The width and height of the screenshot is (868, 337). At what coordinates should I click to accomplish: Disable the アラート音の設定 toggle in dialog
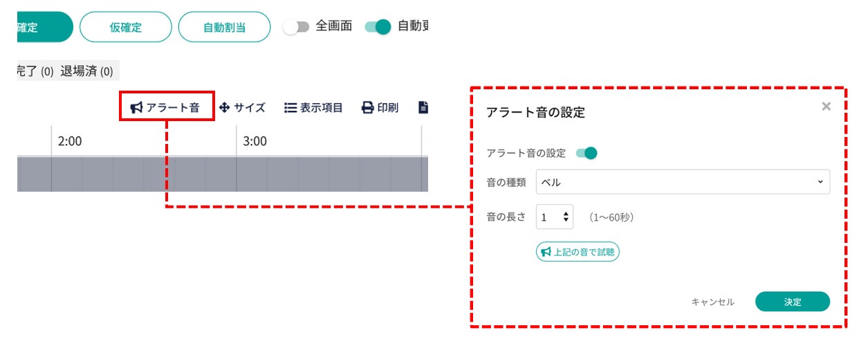coord(587,153)
